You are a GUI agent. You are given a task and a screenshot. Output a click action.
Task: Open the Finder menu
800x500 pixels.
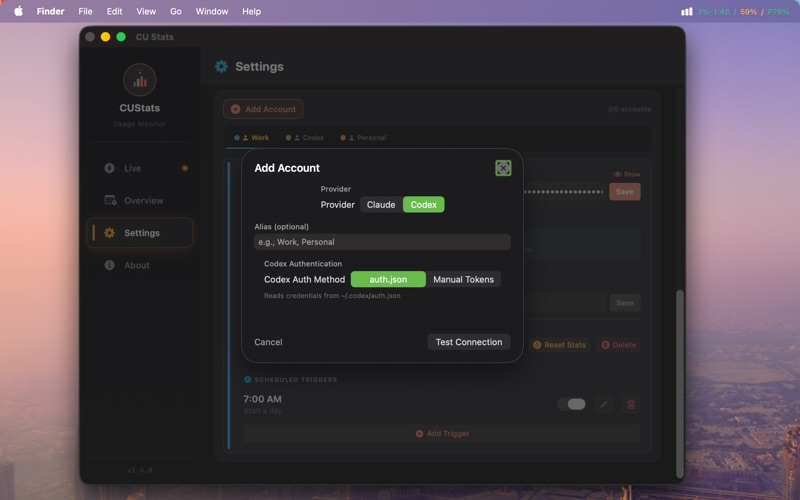tap(51, 11)
